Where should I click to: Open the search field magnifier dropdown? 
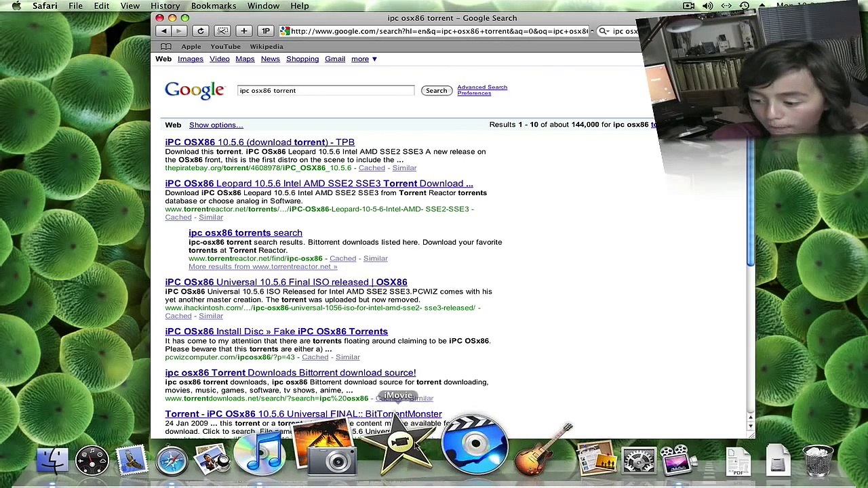[602, 31]
